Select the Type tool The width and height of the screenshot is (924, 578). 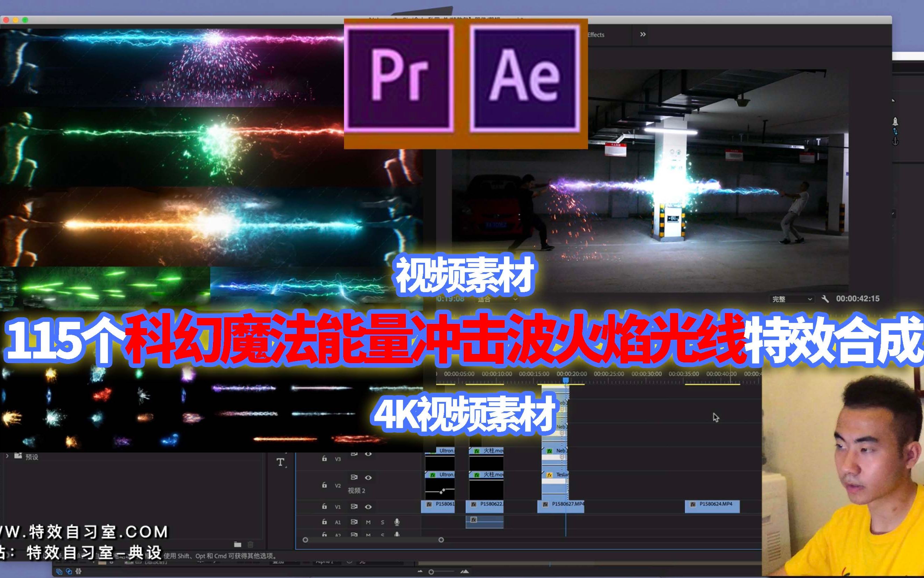281,462
